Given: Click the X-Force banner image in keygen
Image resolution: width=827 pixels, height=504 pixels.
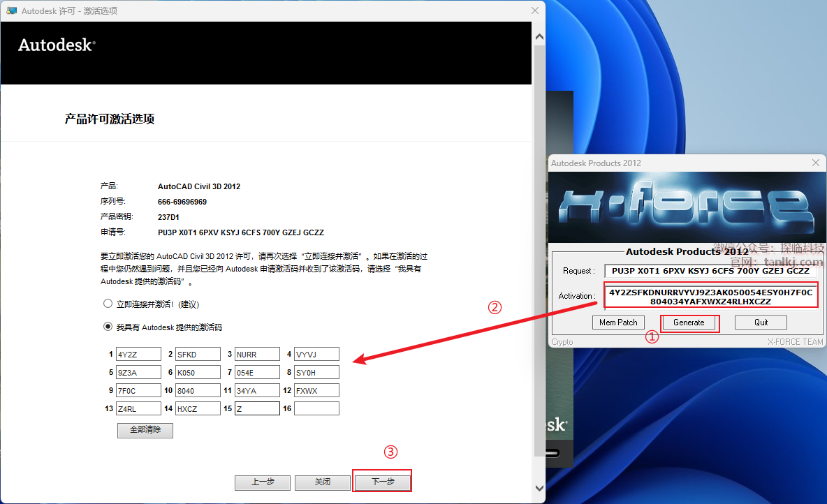Looking at the screenshot, I should pyautogui.click(x=687, y=207).
